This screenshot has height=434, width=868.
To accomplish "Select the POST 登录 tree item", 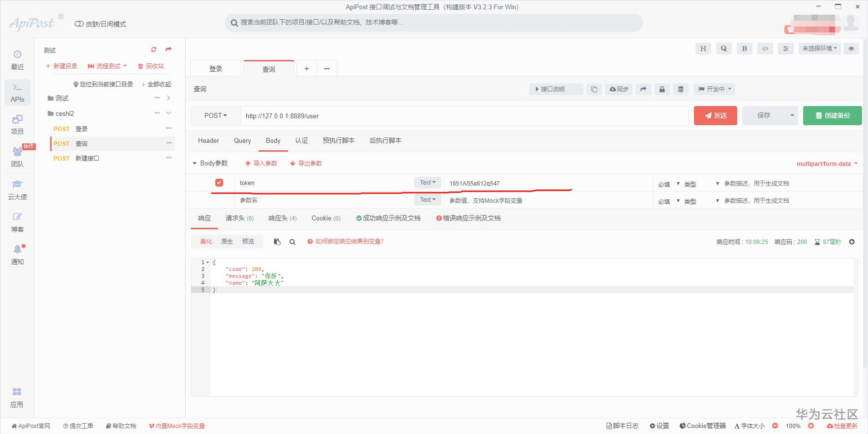I will click(x=113, y=129).
